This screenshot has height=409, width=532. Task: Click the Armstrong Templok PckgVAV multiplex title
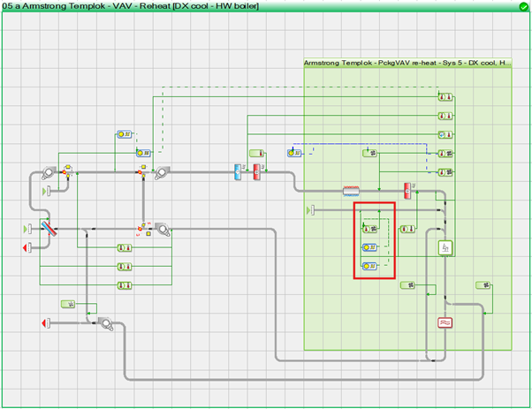coord(407,64)
